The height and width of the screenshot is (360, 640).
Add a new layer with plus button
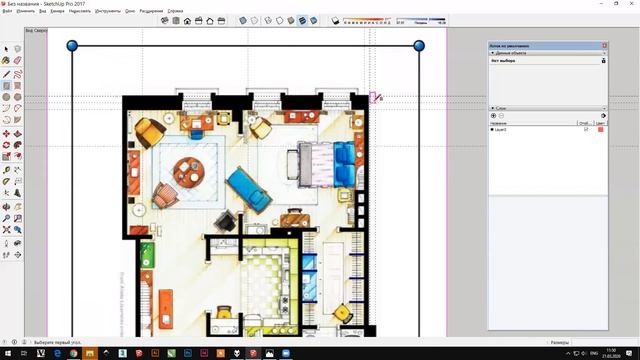click(493, 116)
